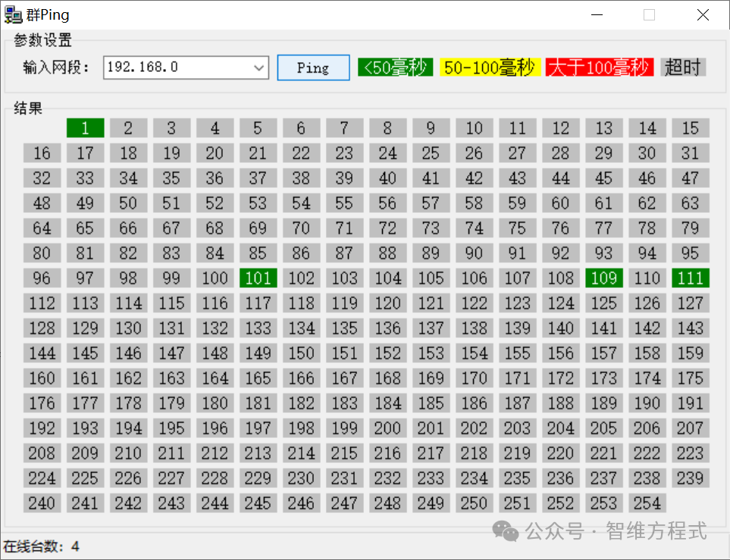Select host cell 254 in results grid
730x560 pixels.
(647, 503)
